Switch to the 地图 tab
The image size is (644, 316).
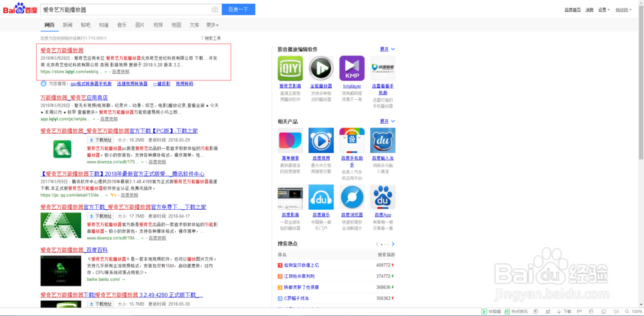176,25
